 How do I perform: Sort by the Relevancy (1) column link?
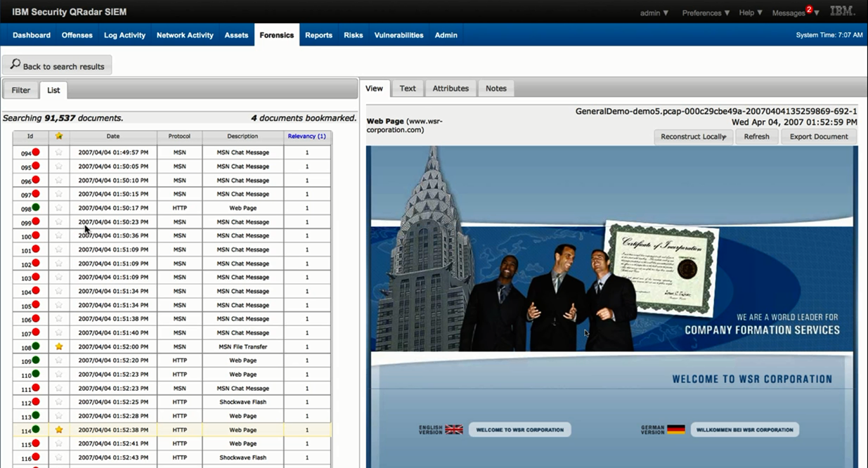tap(307, 136)
